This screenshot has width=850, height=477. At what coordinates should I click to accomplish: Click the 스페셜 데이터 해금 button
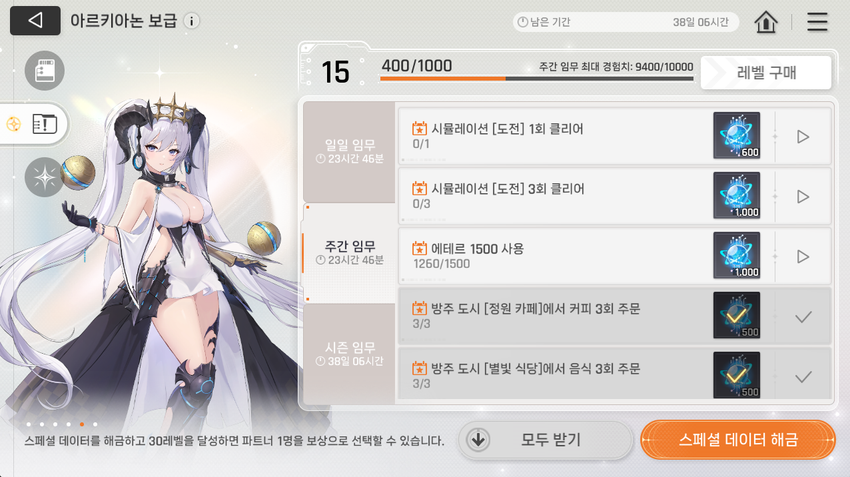[738, 439]
